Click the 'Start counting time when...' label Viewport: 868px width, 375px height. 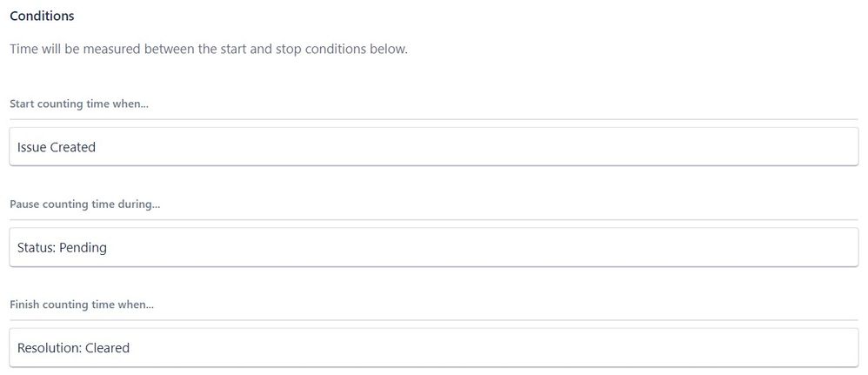point(79,104)
